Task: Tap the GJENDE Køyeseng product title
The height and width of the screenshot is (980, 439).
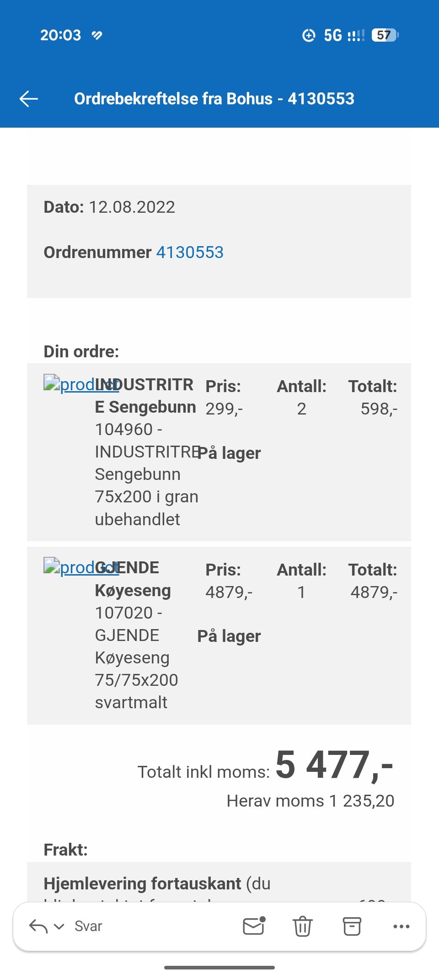Action: (134, 579)
